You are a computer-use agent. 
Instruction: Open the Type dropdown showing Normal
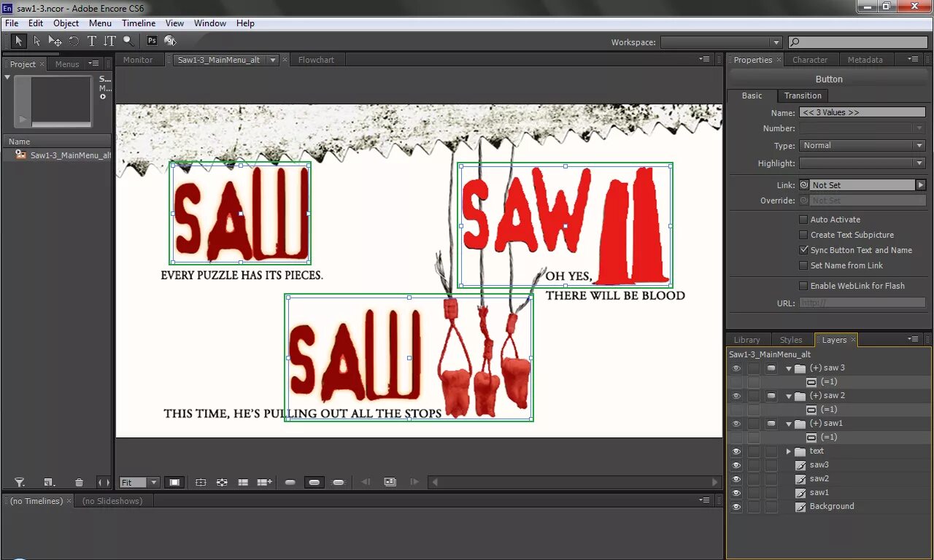(x=862, y=146)
